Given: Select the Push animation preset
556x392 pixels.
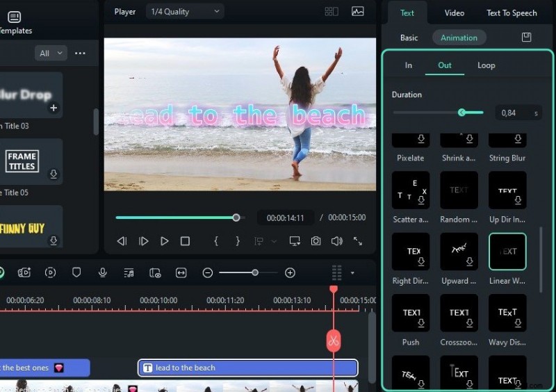Looking at the screenshot, I should pos(410,313).
